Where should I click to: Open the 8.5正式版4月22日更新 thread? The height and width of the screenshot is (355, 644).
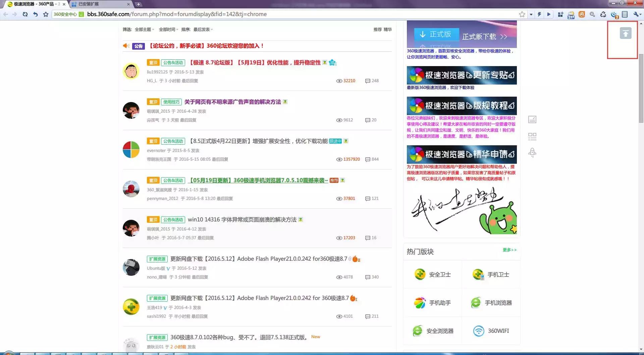258,141
